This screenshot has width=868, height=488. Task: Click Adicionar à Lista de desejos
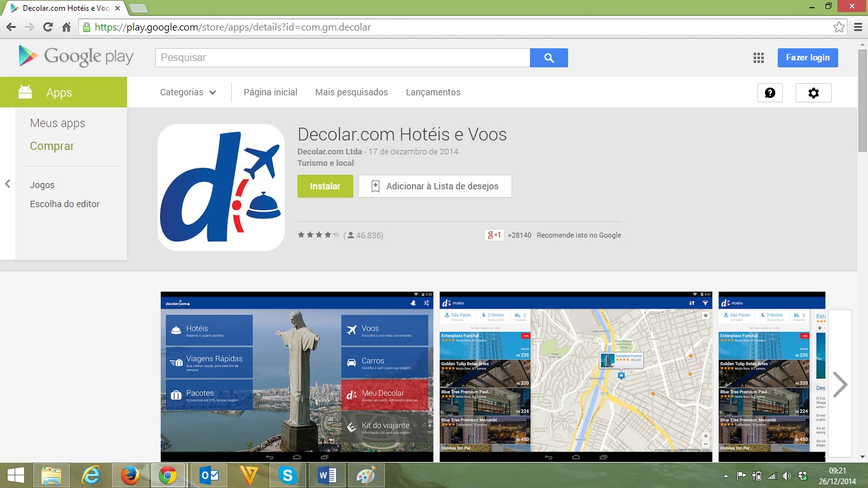[x=435, y=186]
